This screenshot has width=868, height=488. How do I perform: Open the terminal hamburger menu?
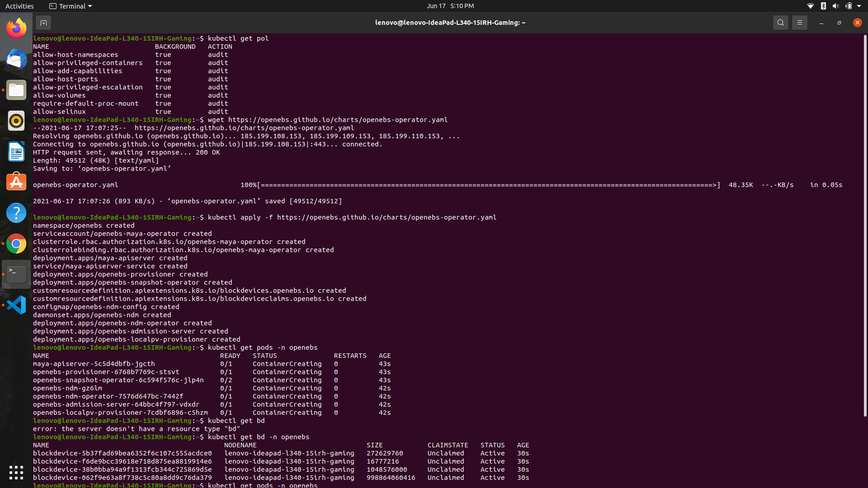(x=799, y=23)
